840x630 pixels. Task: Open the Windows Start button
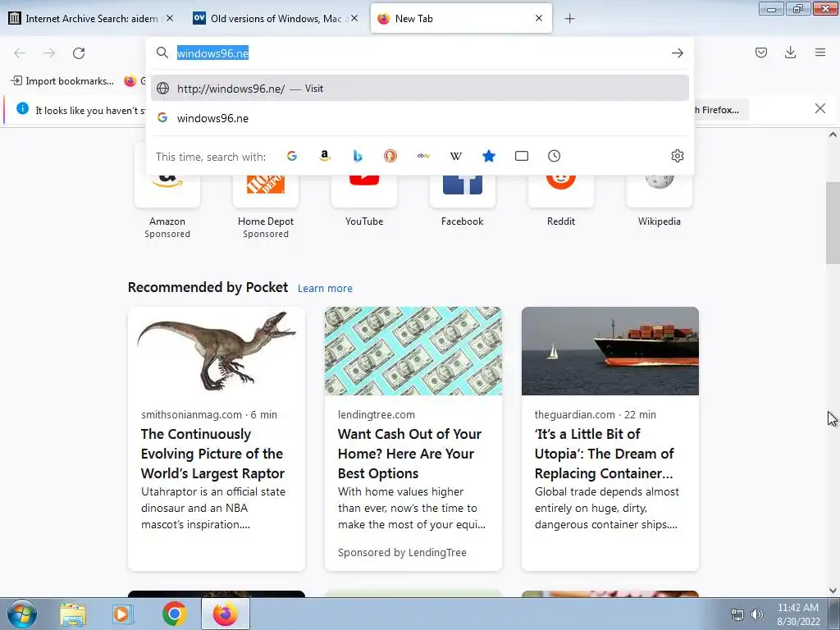[21, 614]
